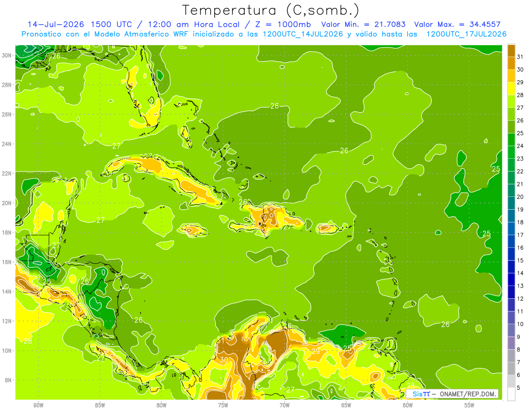
Task: Pick the legend swatch between 26 and 27
Action: click(x=511, y=114)
